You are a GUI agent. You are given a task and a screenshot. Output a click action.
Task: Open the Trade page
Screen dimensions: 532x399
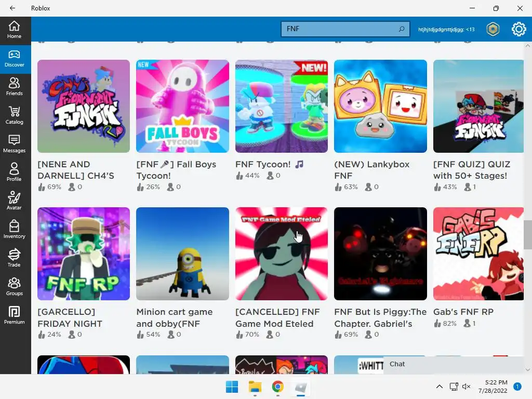tap(14, 258)
